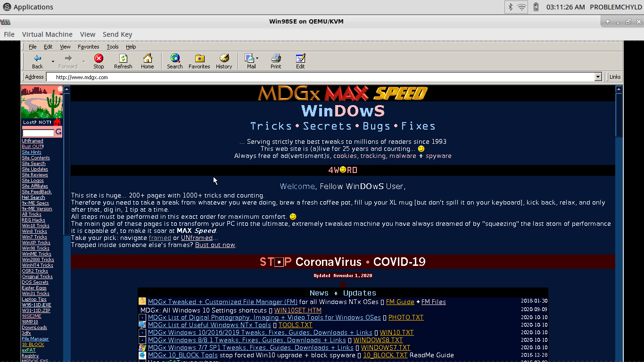Open the 98SE2ME sidebar link
The image size is (644, 362).
coord(32,316)
